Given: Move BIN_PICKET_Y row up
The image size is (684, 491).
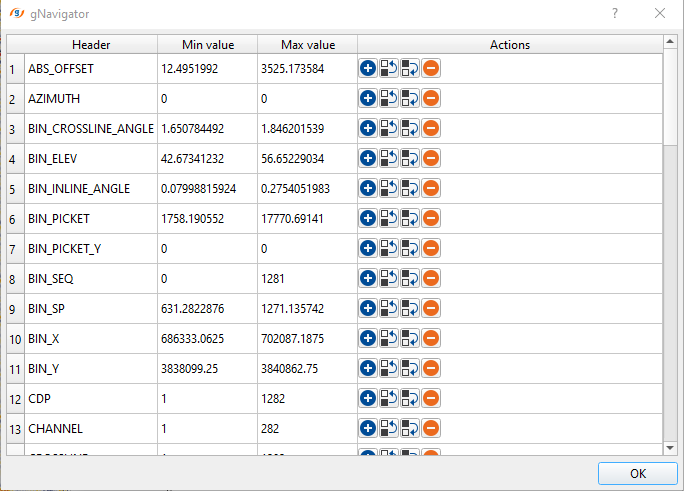Looking at the screenshot, I should click(x=389, y=248).
